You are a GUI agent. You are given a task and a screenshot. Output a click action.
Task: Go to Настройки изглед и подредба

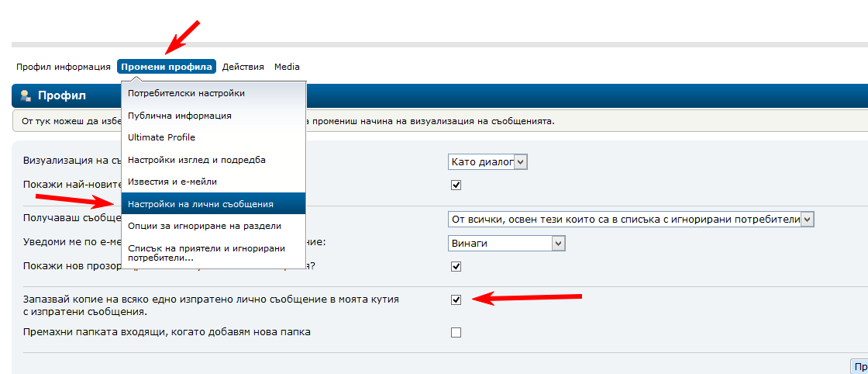(x=197, y=160)
